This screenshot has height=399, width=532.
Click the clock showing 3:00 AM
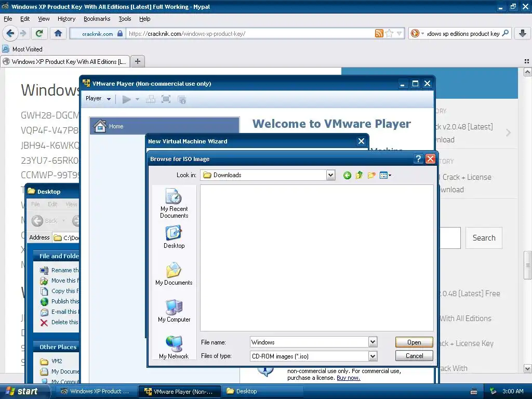(x=513, y=391)
